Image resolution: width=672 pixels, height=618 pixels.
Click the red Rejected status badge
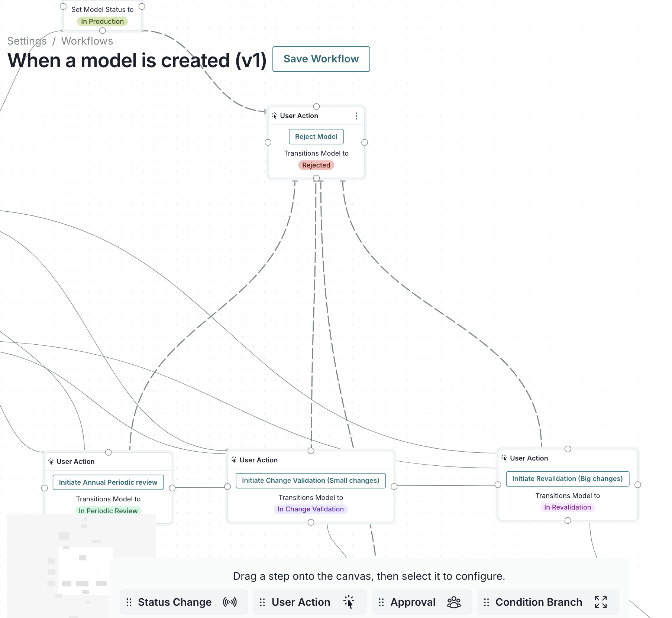pos(316,165)
